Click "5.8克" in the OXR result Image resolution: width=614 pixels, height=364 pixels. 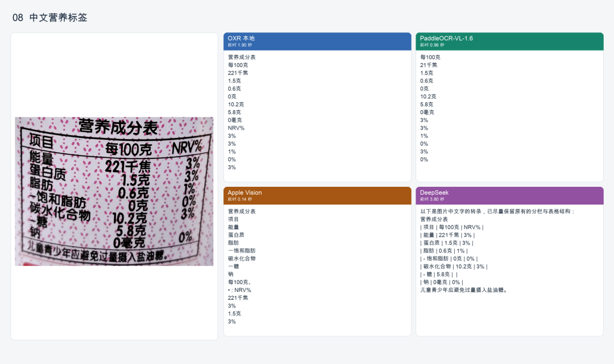(x=234, y=112)
